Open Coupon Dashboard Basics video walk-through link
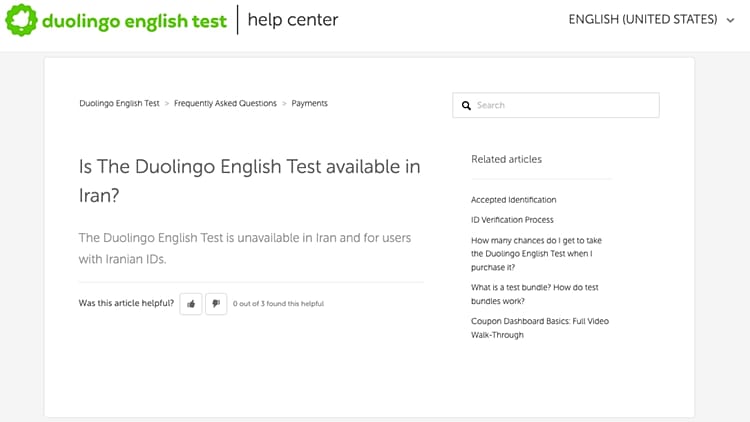This screenshot has height=422, width=750. (x=540, y=328)
